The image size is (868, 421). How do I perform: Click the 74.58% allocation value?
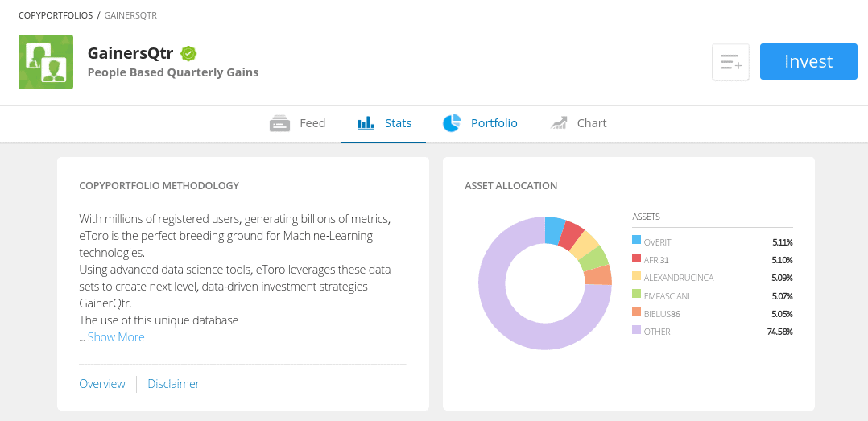780,332
